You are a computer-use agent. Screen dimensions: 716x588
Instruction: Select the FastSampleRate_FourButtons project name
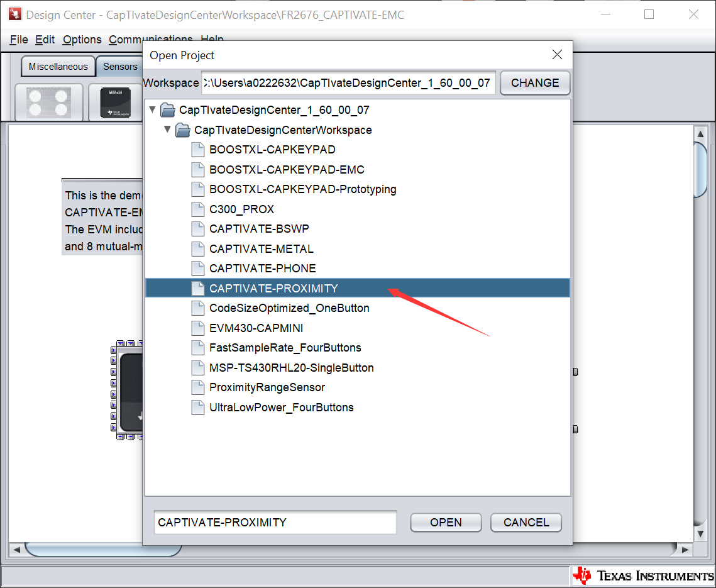tap(285, 348)
